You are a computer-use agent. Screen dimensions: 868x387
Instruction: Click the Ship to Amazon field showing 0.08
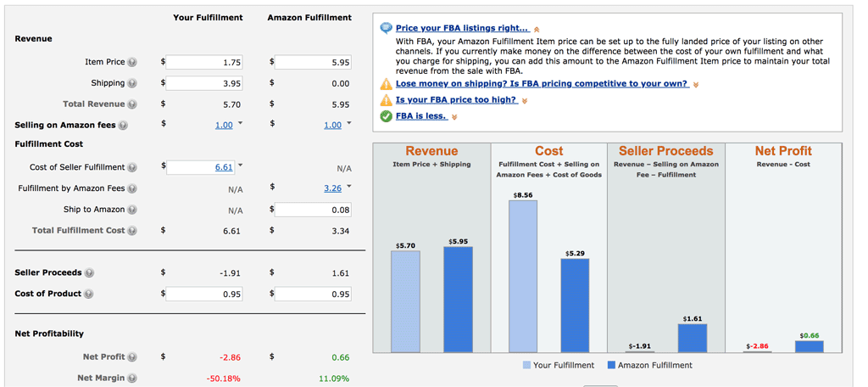point(313,210)
